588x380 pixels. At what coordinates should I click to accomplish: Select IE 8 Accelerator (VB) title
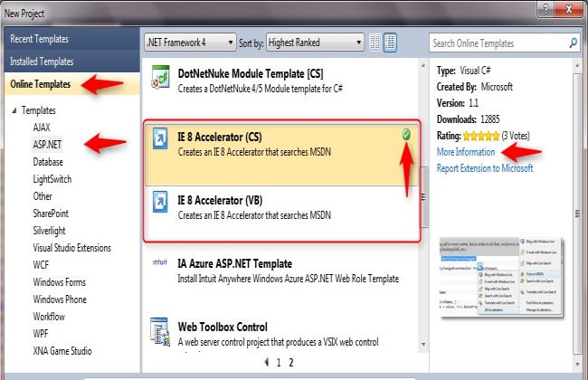(220, 200)
